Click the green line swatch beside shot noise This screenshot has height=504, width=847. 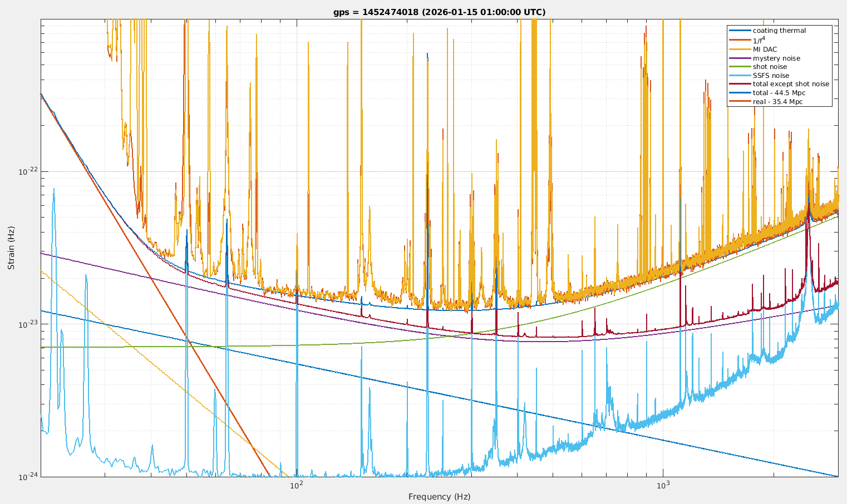tap(740, 67)
